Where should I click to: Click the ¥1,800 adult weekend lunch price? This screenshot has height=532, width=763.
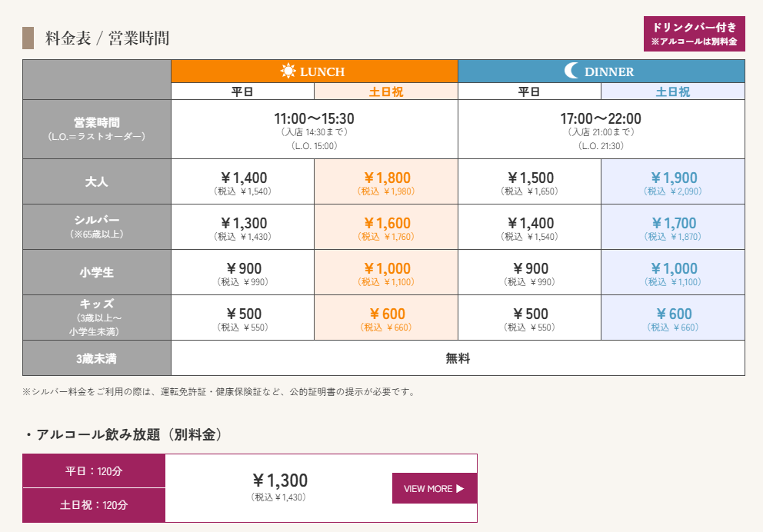click(387, 178)
